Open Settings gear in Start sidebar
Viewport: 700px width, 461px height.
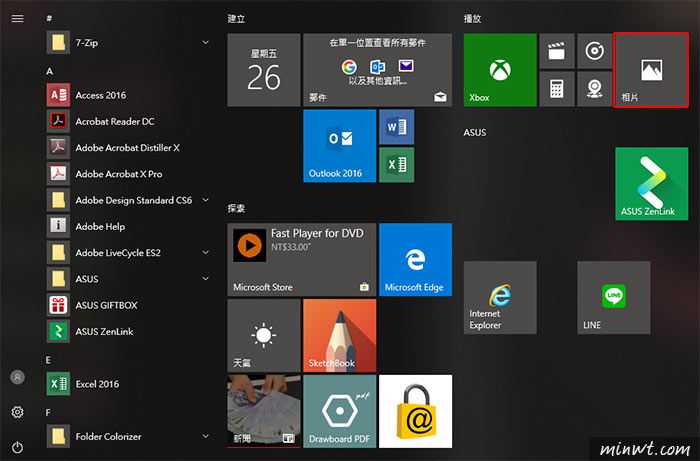coord(17,412)
